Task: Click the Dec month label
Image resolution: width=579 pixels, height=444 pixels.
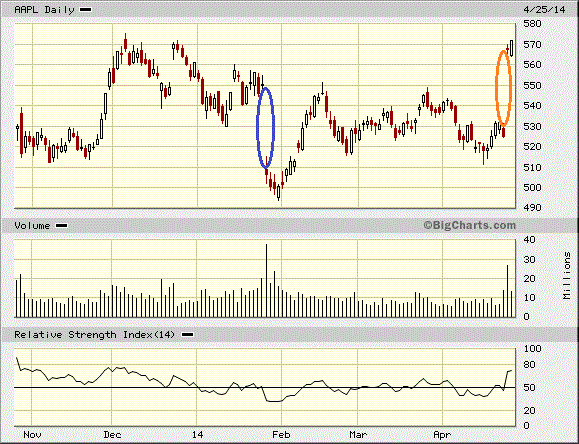Action: (112, 434)
